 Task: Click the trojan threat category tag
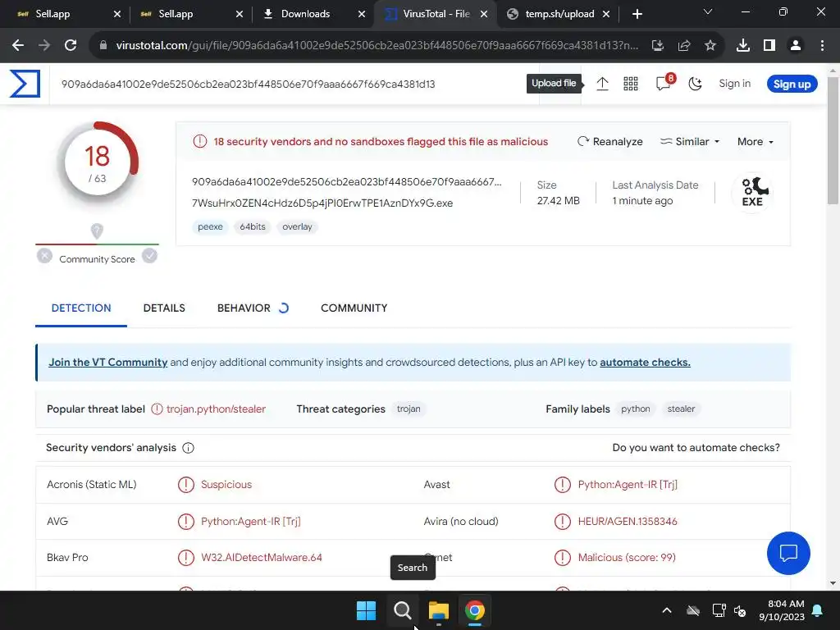coord(409,409)
